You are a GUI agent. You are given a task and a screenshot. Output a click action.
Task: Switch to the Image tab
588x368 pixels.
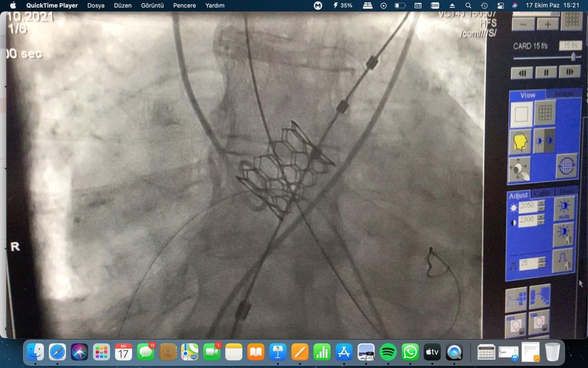click(x=563, y=94)
